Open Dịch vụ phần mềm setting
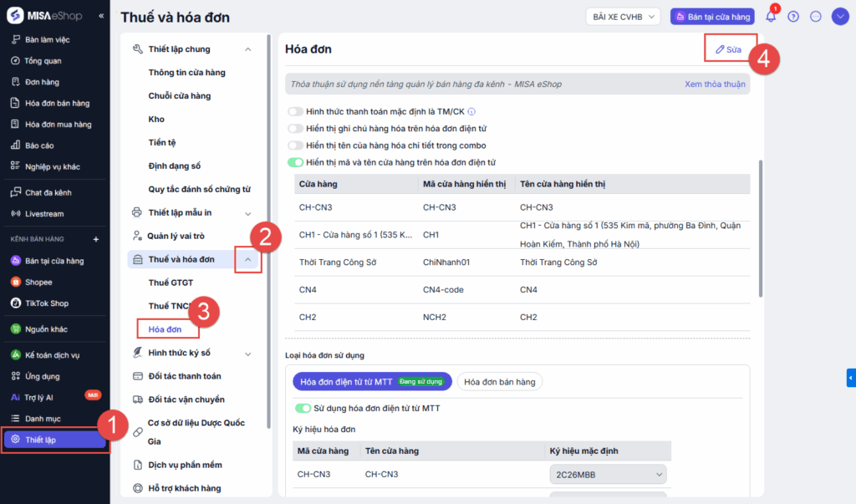The image size is (856, 504). 185,465
